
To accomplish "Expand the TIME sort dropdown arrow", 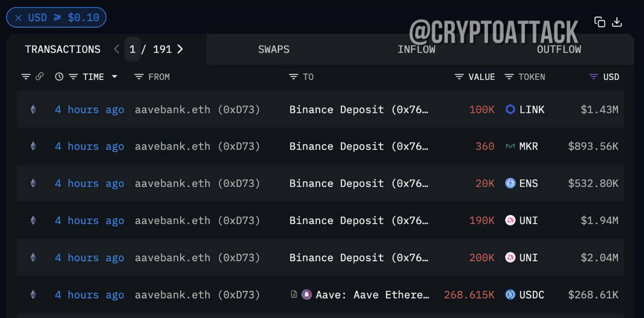I will coord(114,76).
